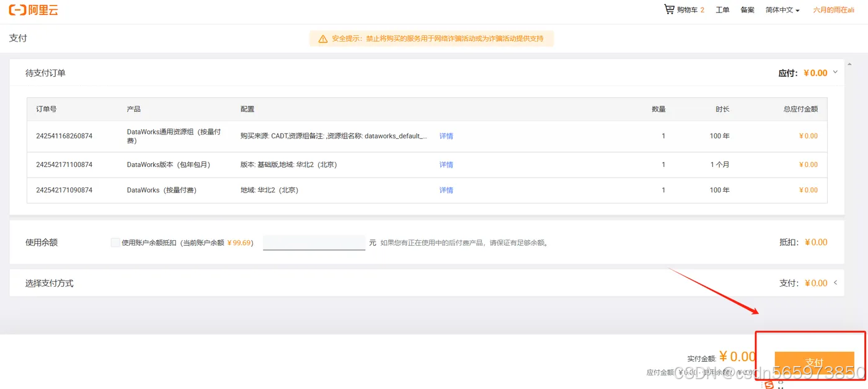
Task: Click the balance deduction amount field
Action: 314,243
